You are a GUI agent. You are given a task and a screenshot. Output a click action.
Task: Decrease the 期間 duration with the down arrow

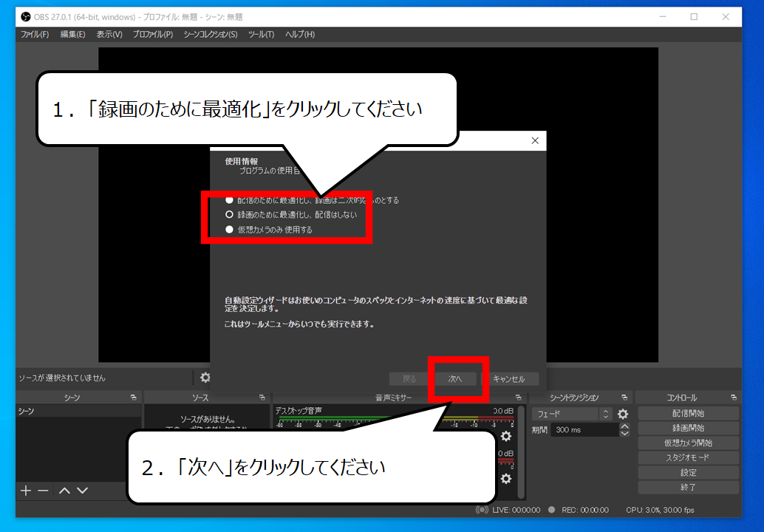(x=624, y=433)
